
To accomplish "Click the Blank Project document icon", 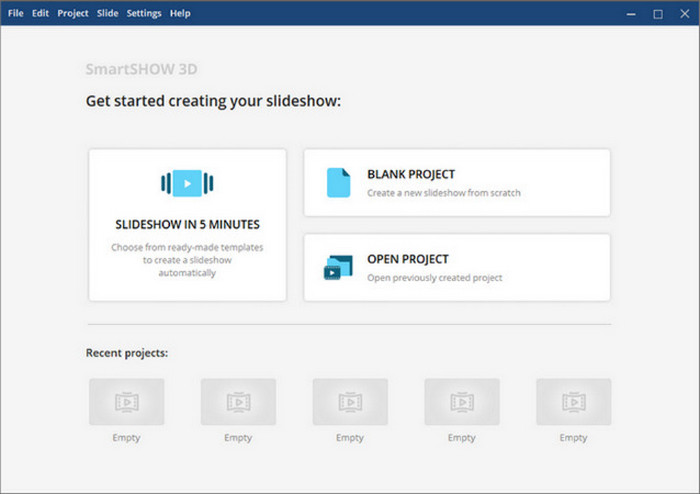I will 338,183.
